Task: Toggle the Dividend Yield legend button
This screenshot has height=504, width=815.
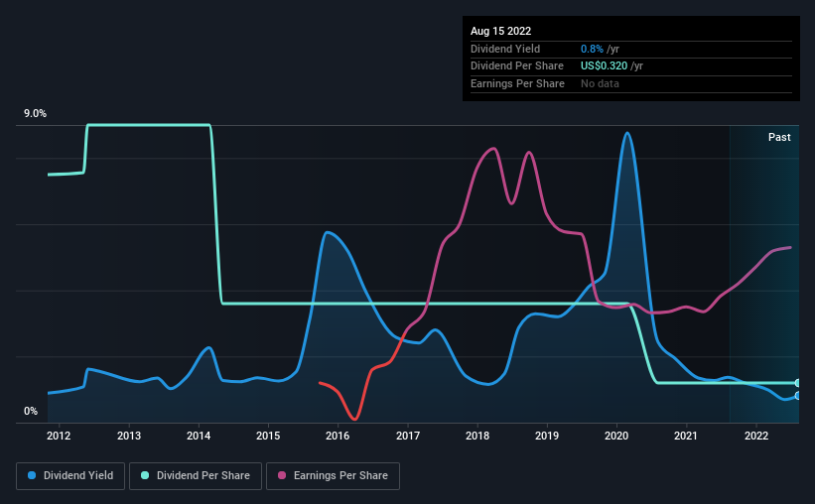Action: coord(70,476)
